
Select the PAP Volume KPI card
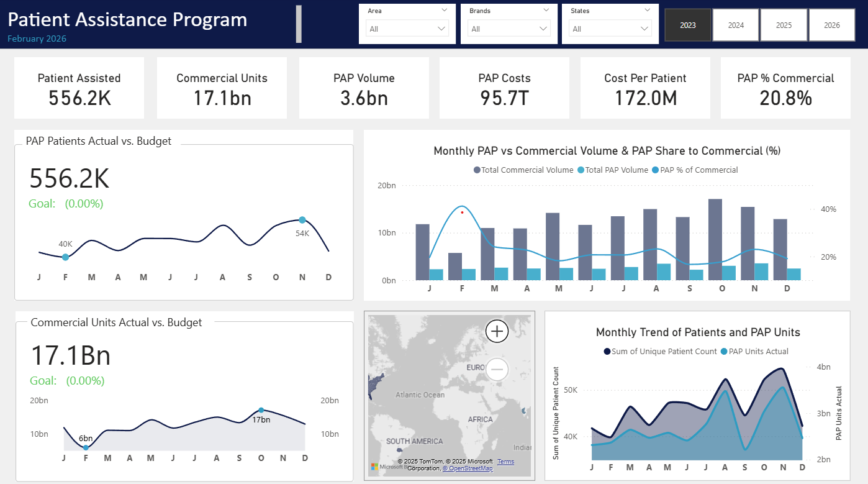pyautogui.click(x=364, y=88)
